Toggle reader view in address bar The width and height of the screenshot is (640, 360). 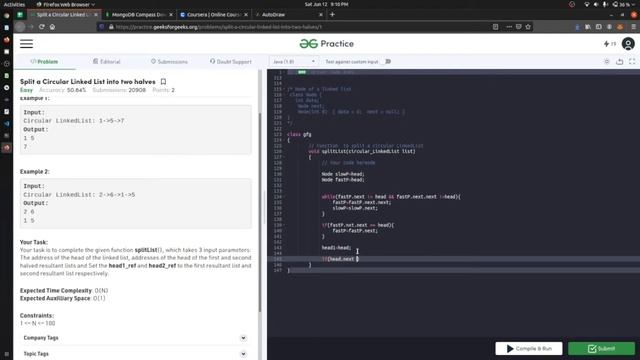click(x=495, y=27)
